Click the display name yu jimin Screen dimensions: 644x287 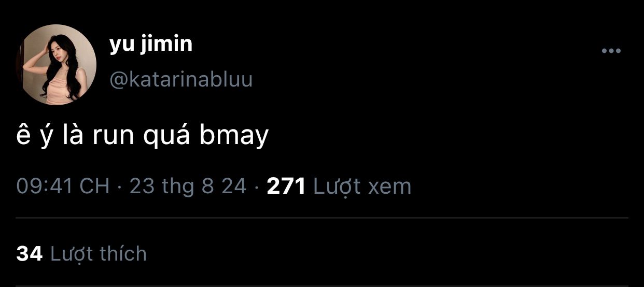[151, 45]
